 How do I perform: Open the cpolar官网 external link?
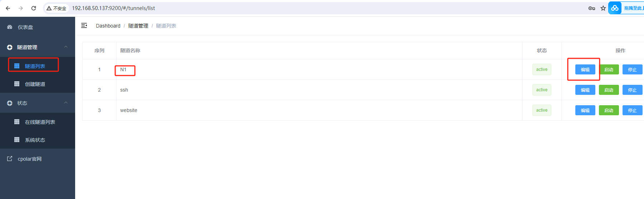(30, 159)
